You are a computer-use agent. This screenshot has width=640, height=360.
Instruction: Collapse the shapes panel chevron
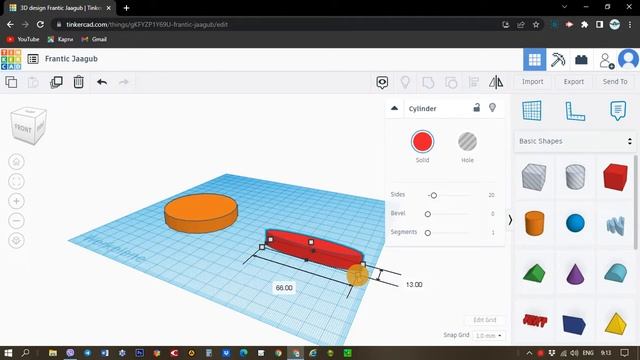pos(510,220)
